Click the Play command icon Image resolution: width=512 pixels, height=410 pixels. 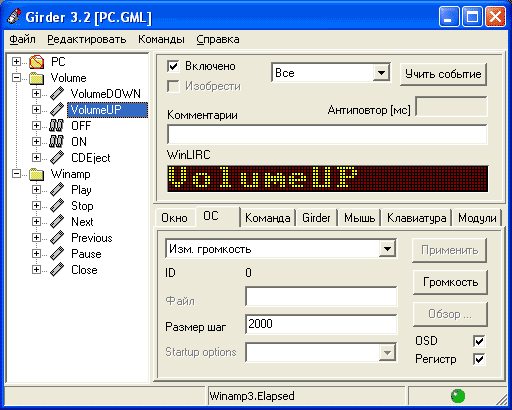pos(57,190)
